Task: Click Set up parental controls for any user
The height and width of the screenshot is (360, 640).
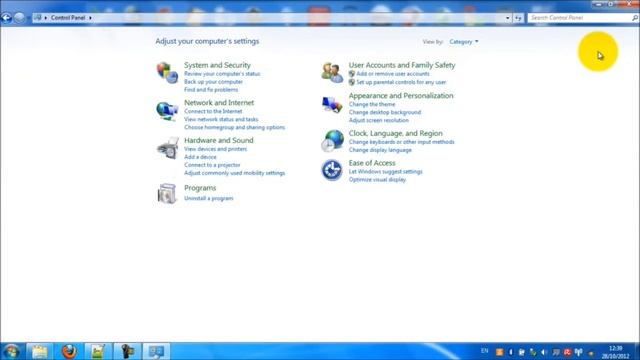Action: (401, 82)
